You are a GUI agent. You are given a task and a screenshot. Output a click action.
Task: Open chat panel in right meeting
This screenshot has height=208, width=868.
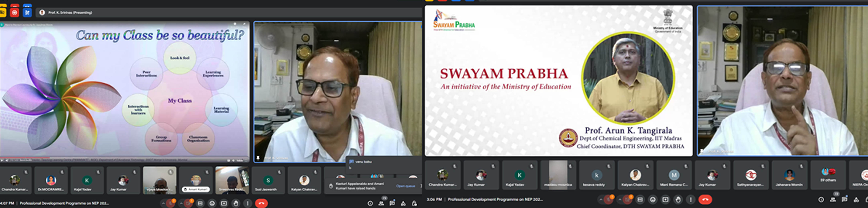[x=844, y=200]
